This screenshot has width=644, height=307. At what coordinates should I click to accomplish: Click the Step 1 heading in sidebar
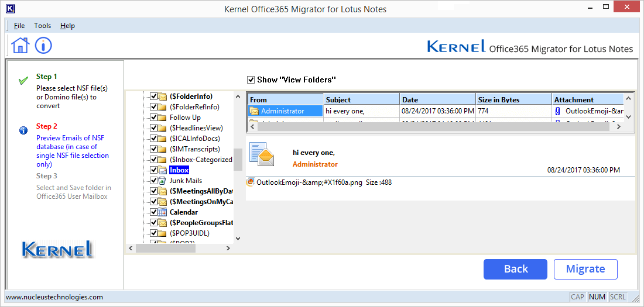[47, 77]
